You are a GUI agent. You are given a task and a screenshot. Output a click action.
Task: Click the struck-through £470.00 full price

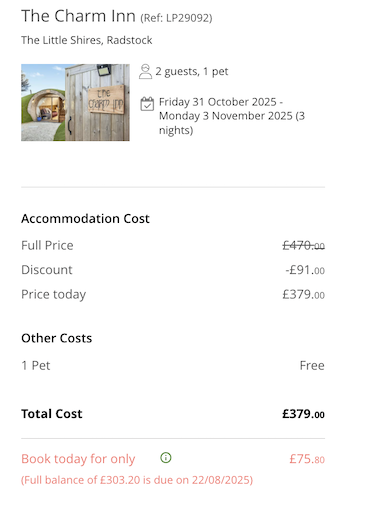(303, 246)
